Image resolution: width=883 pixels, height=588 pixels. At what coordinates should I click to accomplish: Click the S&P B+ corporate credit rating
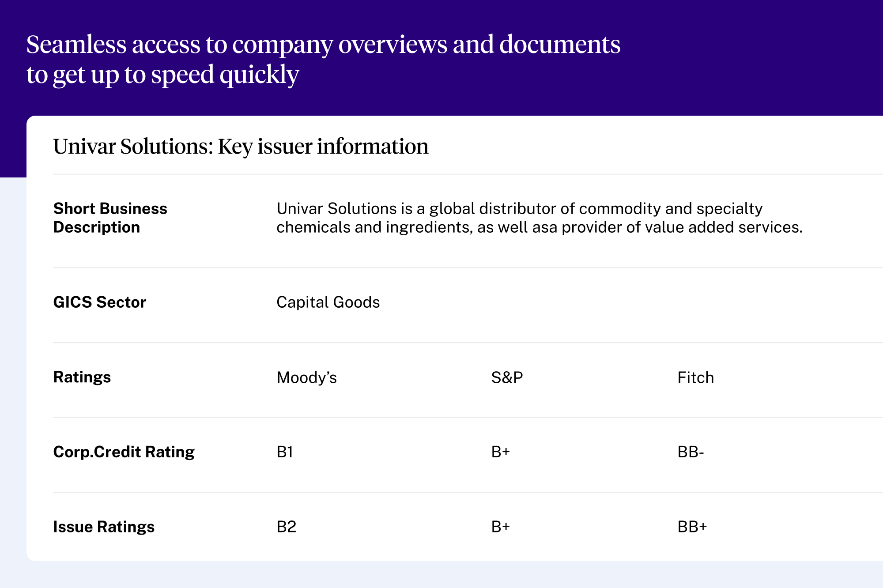(501, 452)
